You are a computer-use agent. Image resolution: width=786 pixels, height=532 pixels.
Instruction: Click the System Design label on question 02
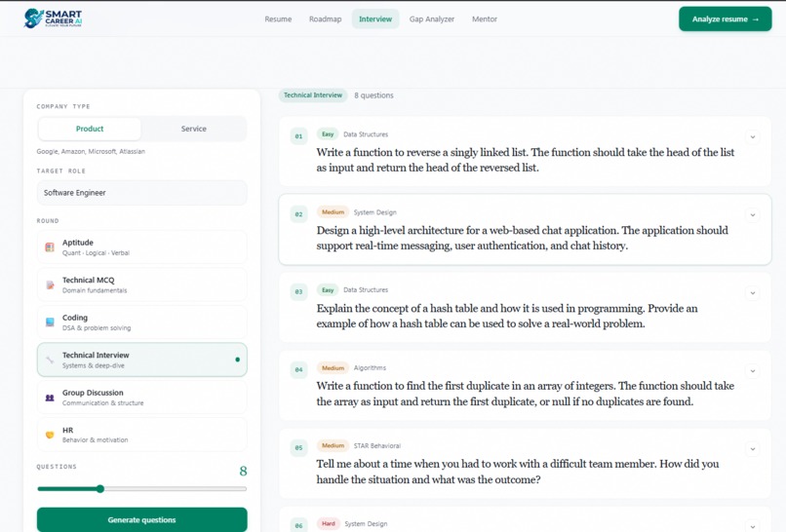[374, 212]
